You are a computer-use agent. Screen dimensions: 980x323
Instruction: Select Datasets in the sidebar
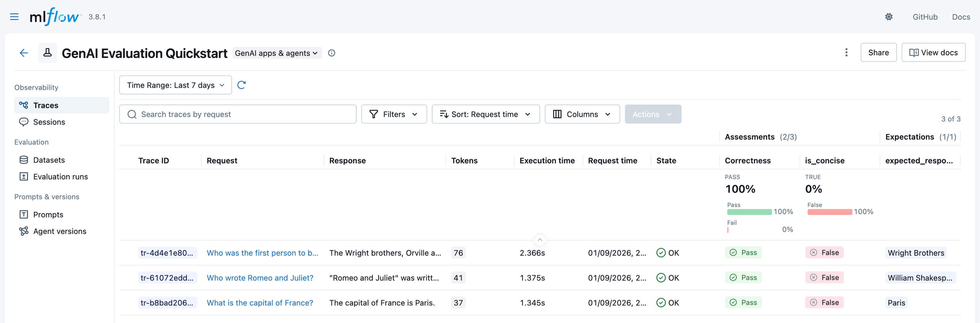(x=49, y=160)
